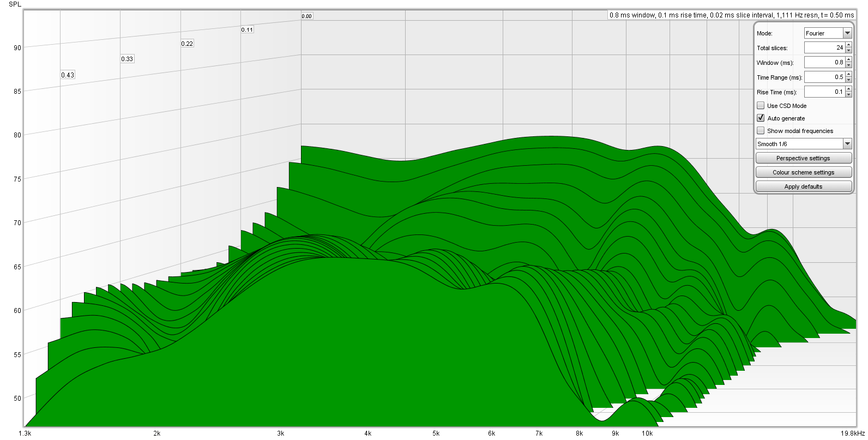
Task: Open the Smooth 1/6 smoothing dropdown
Action: 804,144
